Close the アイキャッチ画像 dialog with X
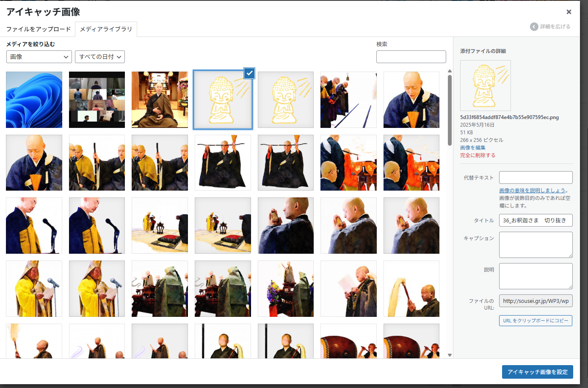 click(569, 12)
